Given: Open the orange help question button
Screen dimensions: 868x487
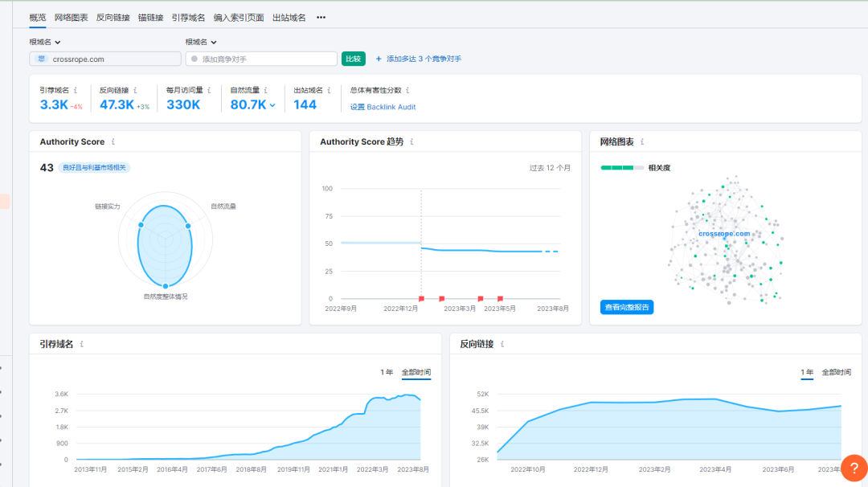Looking at the screenshot, I should pyautogui.click(x=854, y=469).
